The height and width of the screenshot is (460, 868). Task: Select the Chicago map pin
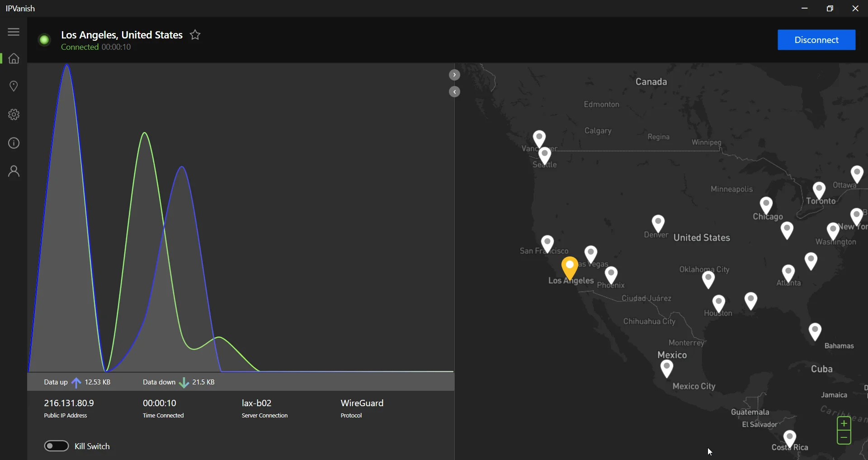(x=766, y=205)
